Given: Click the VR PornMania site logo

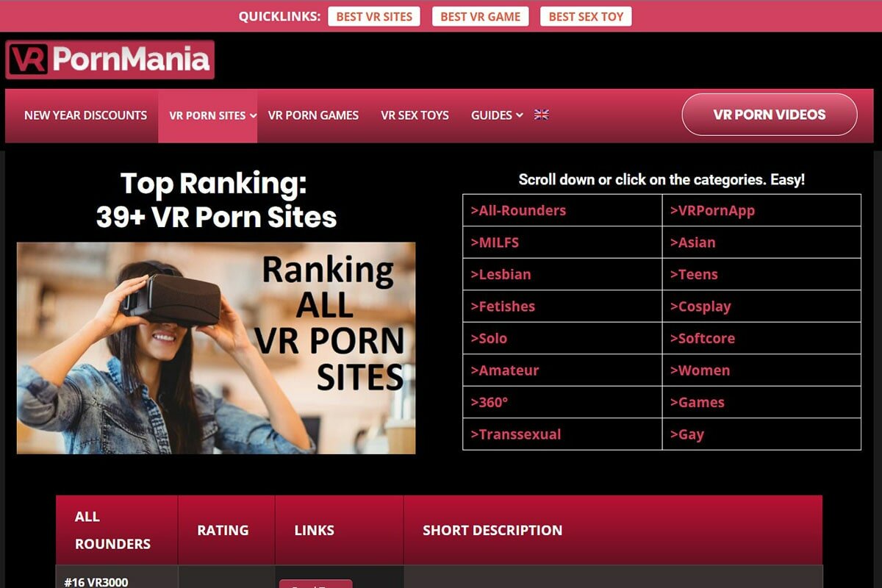Looking at the screenshot, I should click(x=110, y=60).
